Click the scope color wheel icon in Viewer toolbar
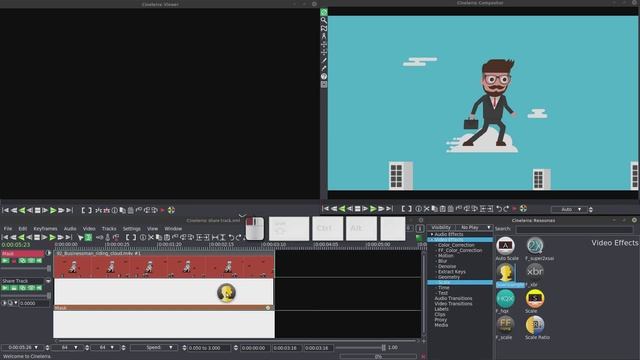 (171, 210)
